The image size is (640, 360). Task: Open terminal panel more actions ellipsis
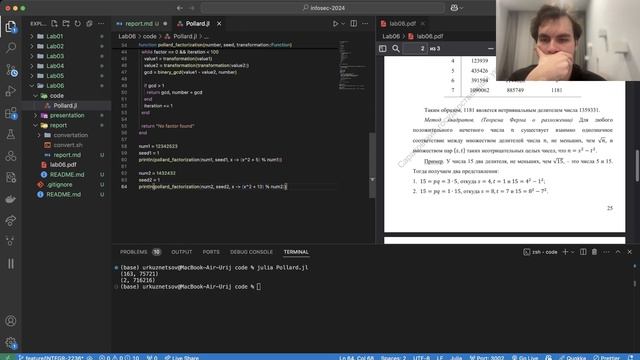[x=606, y=252]
